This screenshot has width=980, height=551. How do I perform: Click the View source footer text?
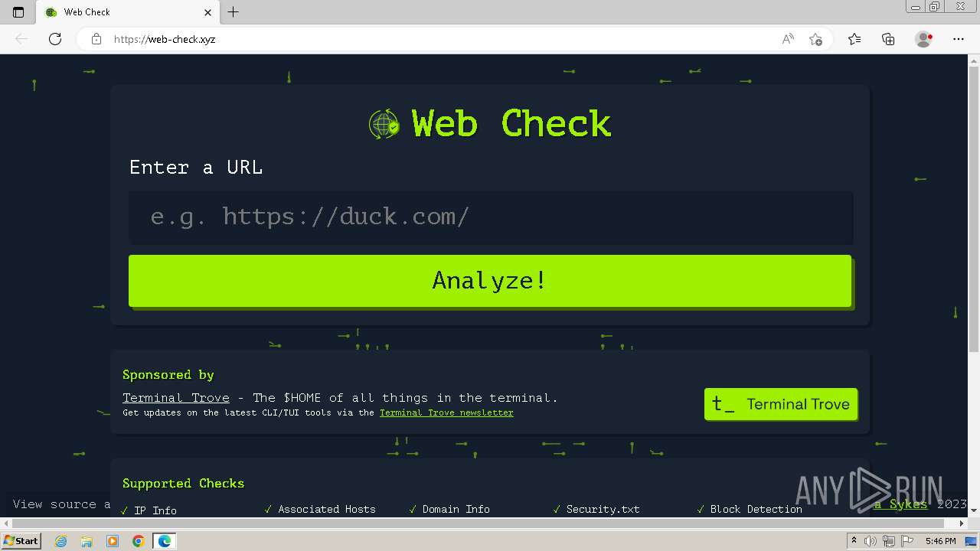point(61,504)
